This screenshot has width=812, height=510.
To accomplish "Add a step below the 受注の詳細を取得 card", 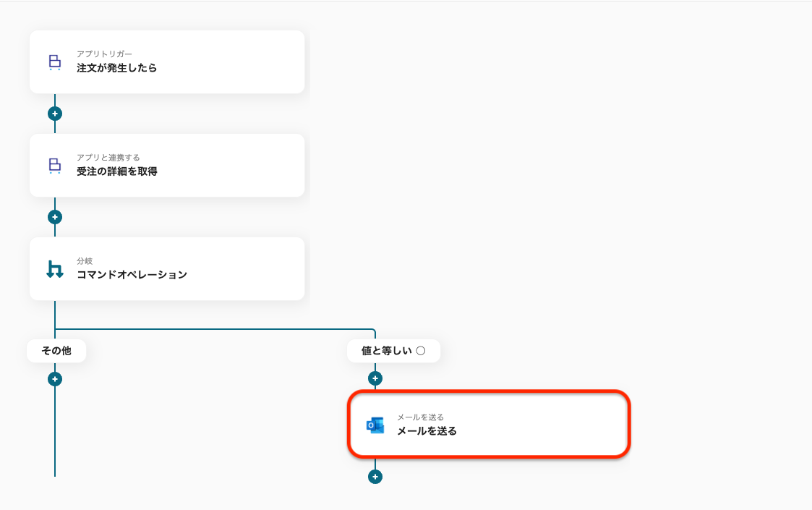I will click(x=55, y=217).
